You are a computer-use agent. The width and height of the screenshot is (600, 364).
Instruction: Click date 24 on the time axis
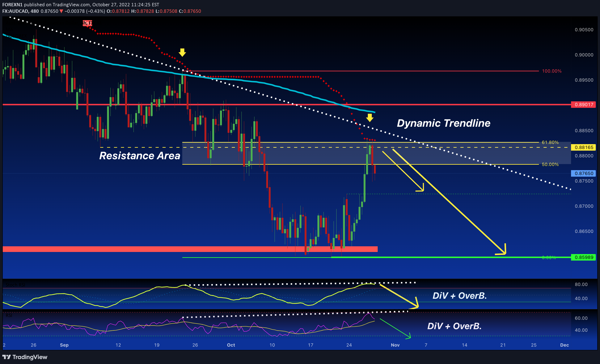click(x=349, y=345)
